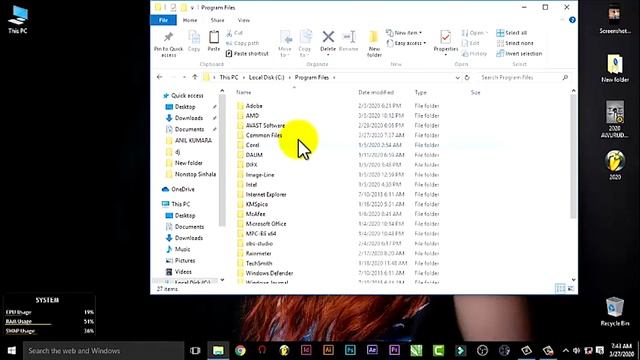
Task: Open Chrome from the taskbar
Action: click(240, 351)
